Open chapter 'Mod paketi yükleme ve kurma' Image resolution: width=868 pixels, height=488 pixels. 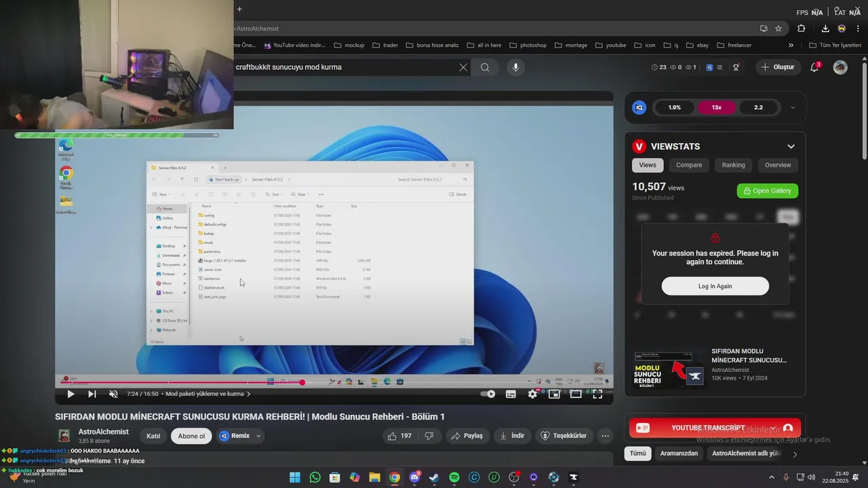coord(208,394)
